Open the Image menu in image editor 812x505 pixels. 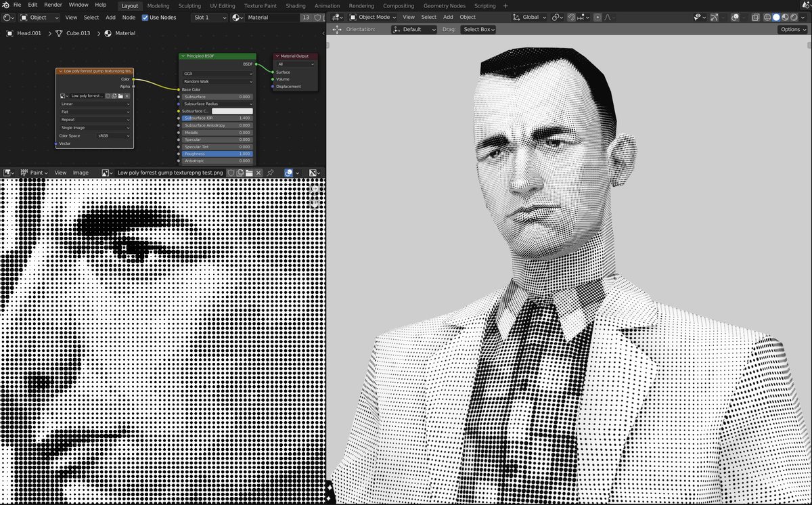[81, 173]
